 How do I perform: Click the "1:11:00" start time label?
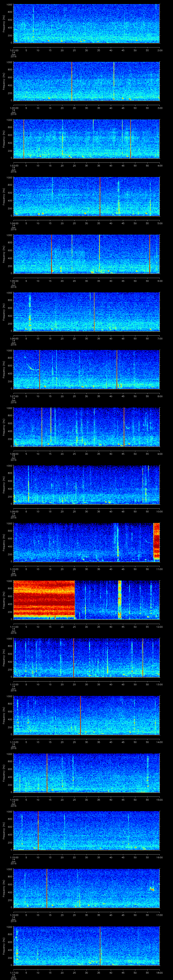pos(14,627)
